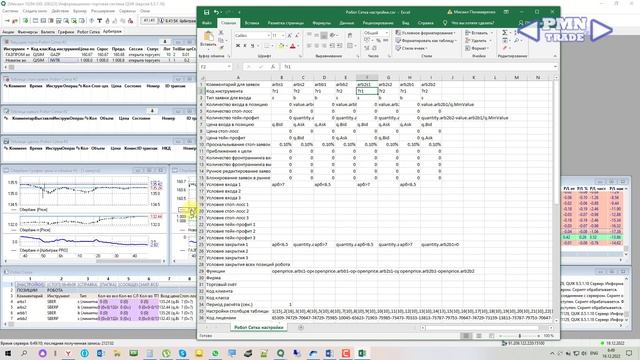The width and height of the screenshot is (640, 360).
Task: Save the workbook from Excel quick access toolbar
Action: coord(206,12)
